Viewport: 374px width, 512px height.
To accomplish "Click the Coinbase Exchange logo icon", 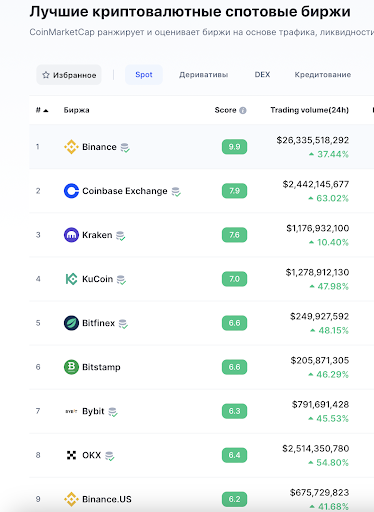I will 71,191.
